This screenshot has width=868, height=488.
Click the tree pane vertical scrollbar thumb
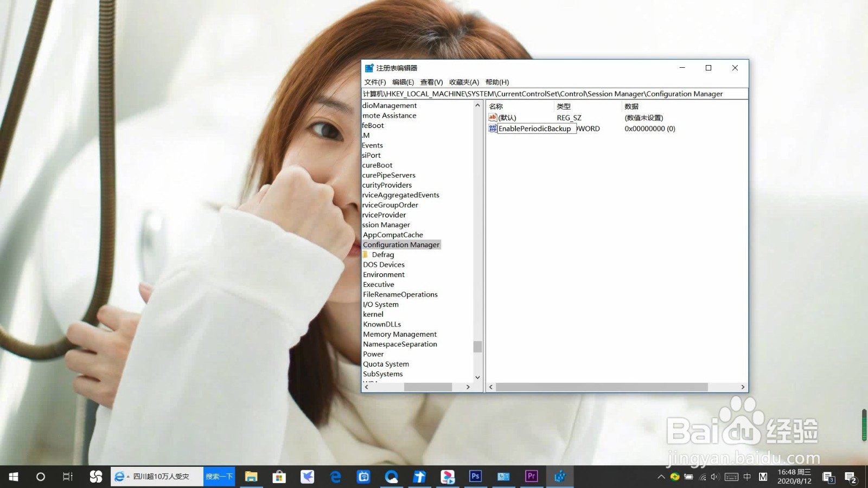(477, 346)
